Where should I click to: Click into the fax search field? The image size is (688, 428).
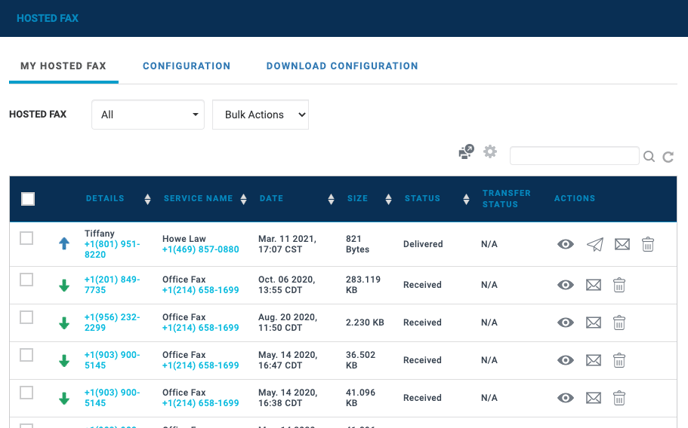click(574, 156)
